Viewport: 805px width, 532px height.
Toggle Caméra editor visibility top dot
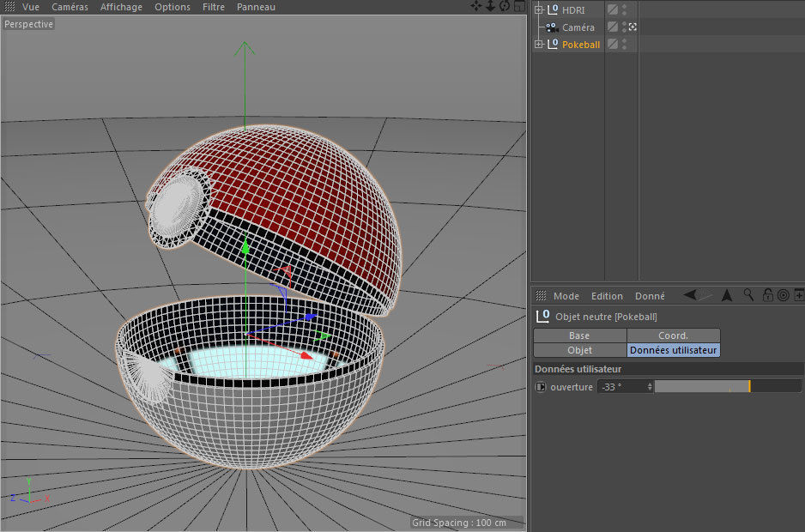624,24
